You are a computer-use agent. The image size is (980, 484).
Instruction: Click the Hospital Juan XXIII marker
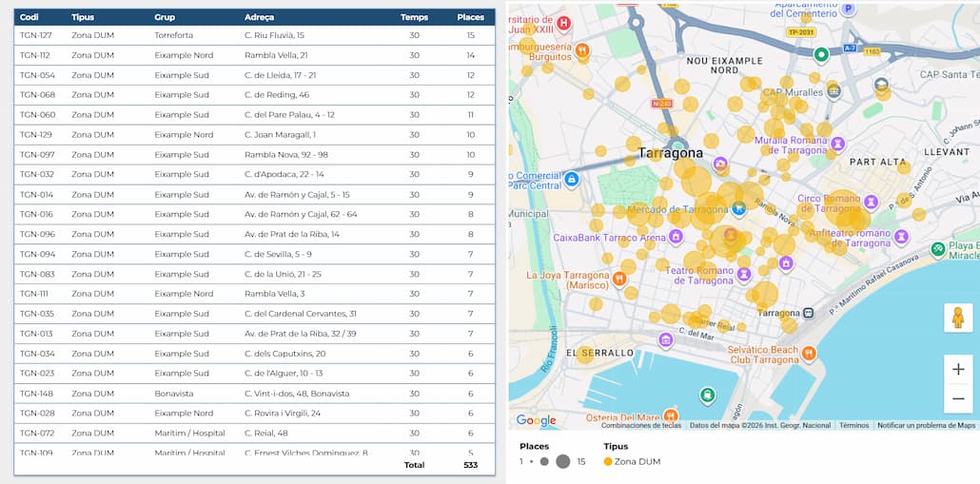563,23
